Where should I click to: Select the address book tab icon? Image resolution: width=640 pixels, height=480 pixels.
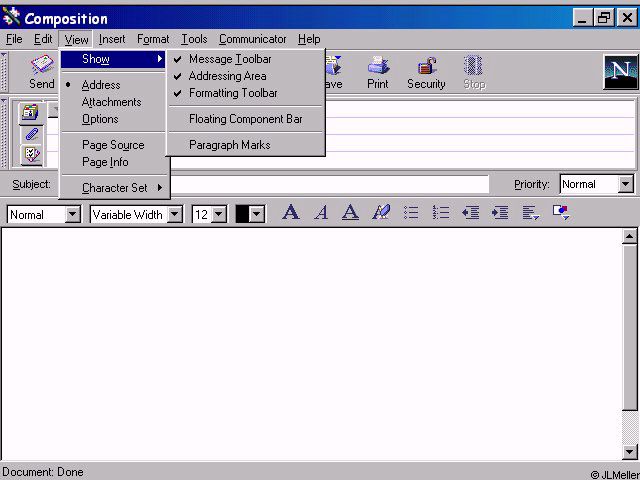coord(31,113)
